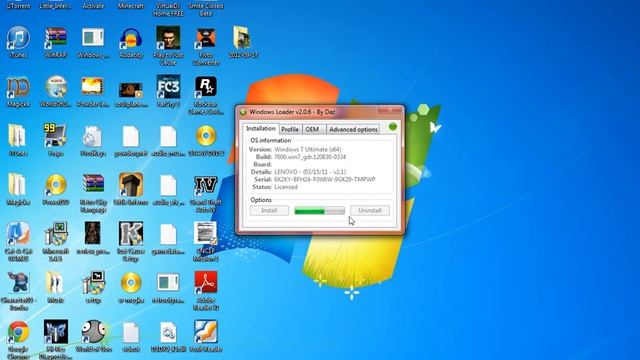Click the Windows Loader title bar icon
This screenshot has width=640, height=360.
tap(243, 112)
